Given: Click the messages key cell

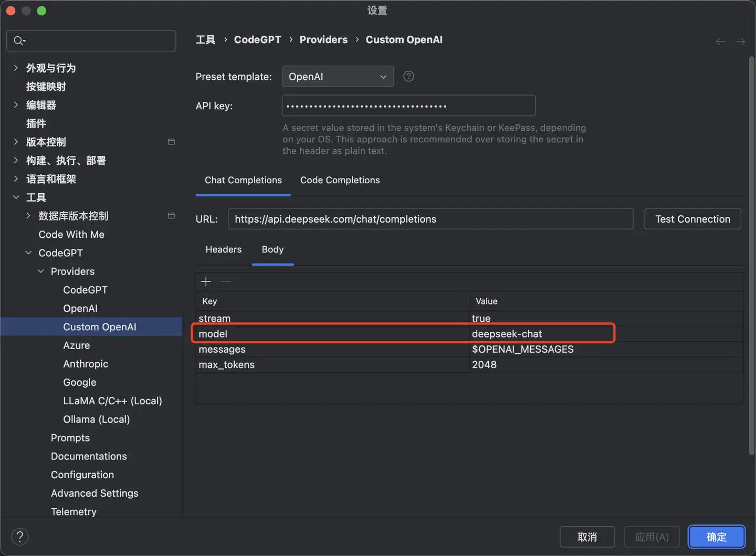Looking at the screenshot, I should pos(333,349).
